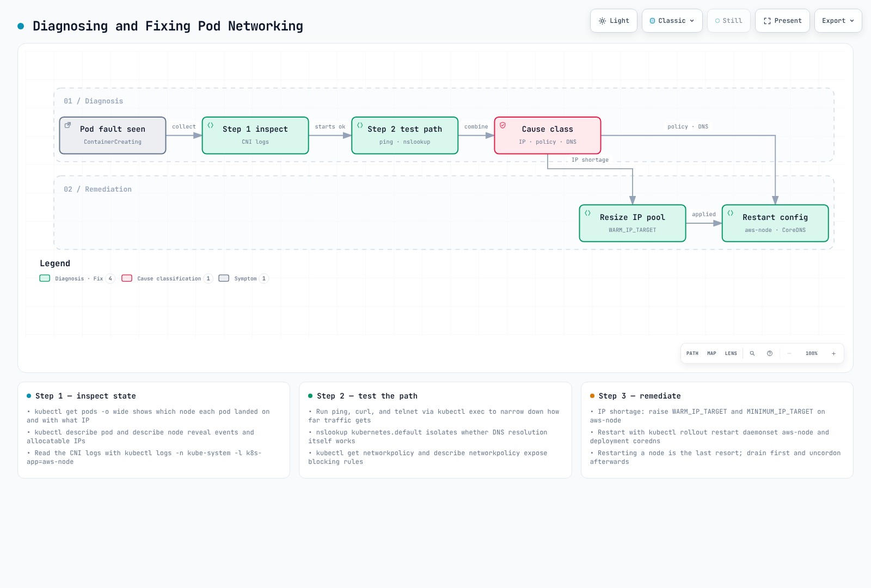
Task: Zoom in with the plus button
Action: coord(833,353)
